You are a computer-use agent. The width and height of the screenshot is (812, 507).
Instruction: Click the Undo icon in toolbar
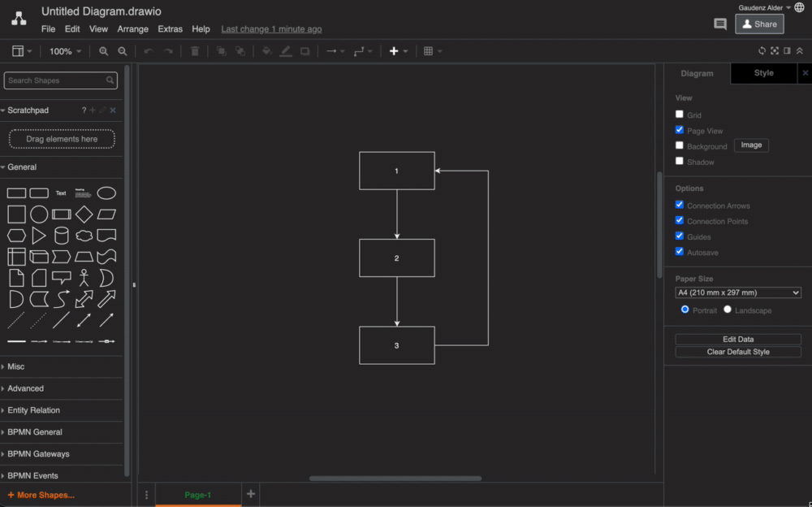147,50
